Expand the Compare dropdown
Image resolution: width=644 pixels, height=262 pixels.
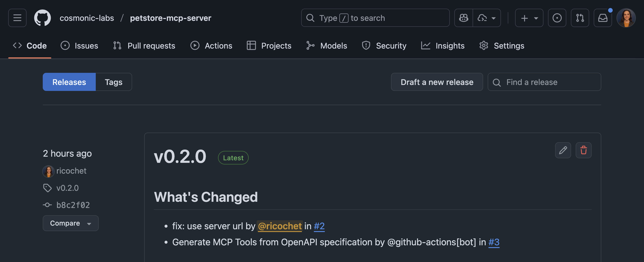70,223
